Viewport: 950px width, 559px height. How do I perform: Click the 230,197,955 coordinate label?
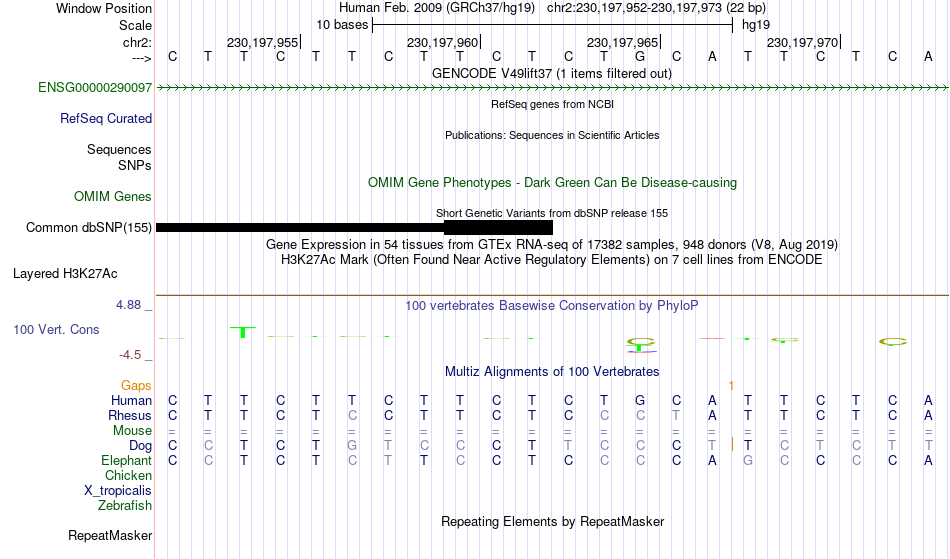(262, 43)
